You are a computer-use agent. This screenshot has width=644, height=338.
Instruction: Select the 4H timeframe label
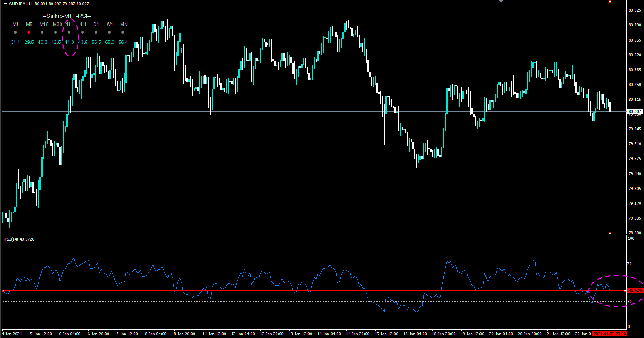pos(82,24)
